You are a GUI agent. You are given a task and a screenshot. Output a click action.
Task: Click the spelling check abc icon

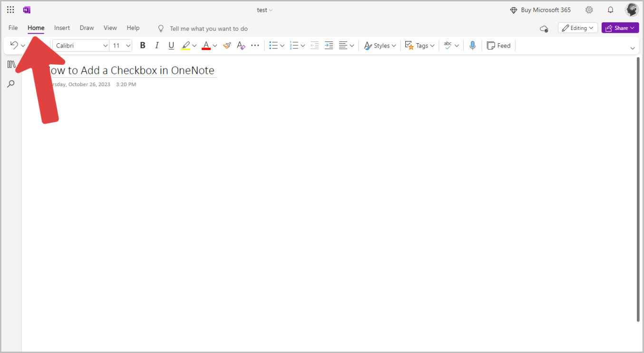coord(448,45)
